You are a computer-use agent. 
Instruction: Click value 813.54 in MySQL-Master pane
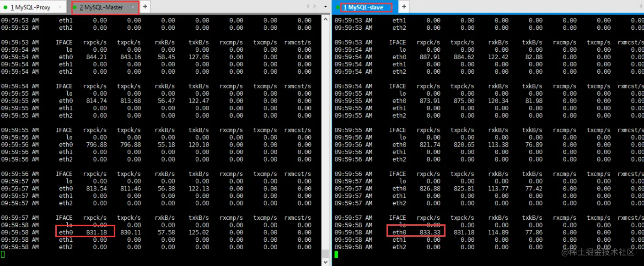[x=97, y=189]
